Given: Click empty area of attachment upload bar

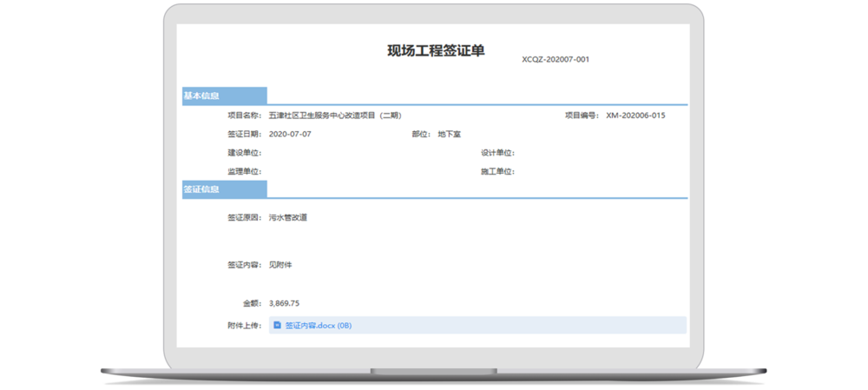Looking at the screenshot, I should tap(521, 326).
